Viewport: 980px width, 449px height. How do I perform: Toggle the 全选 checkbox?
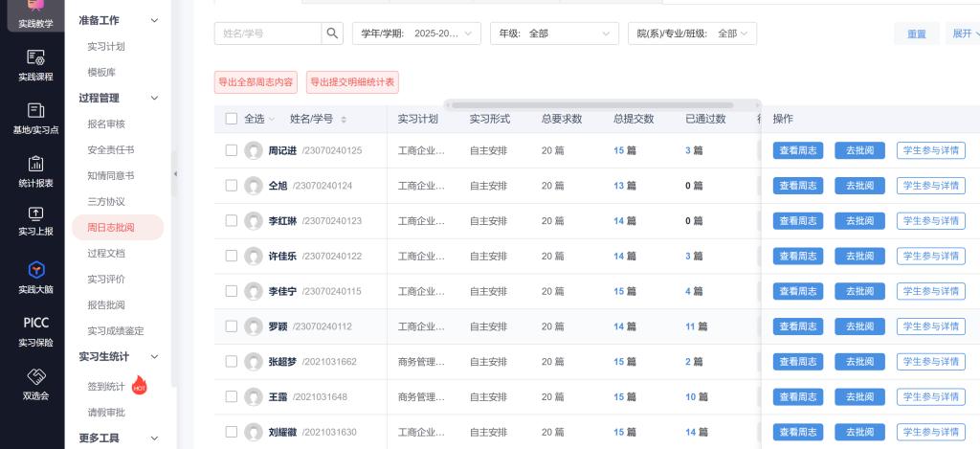click(x=231, y=119)
